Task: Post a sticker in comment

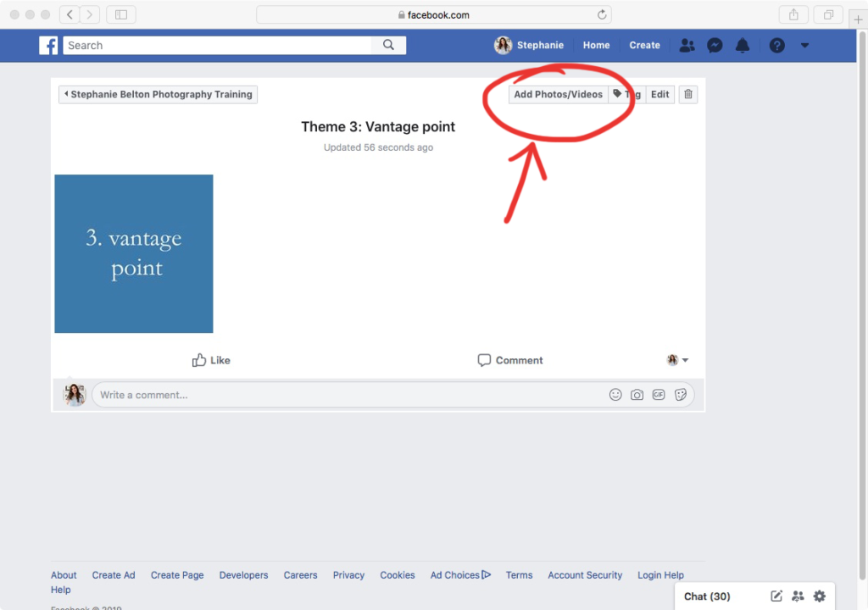Action: click(x=681, y=395)
